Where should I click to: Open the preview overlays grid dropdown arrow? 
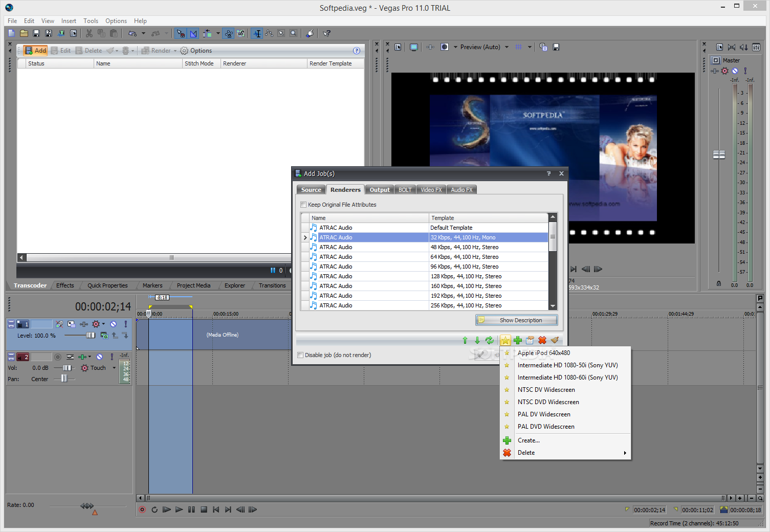530,47
